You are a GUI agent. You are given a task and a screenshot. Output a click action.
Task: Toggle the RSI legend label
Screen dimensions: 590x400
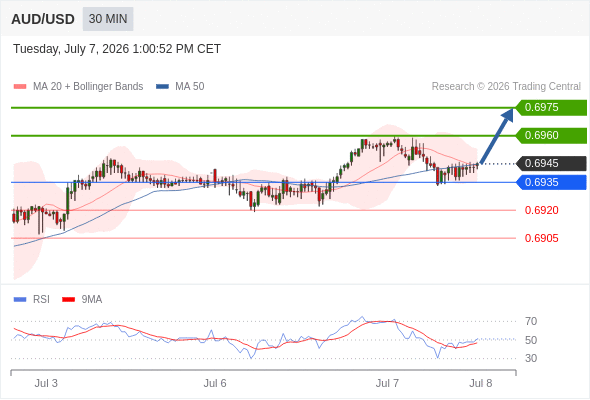pos(41,300)
